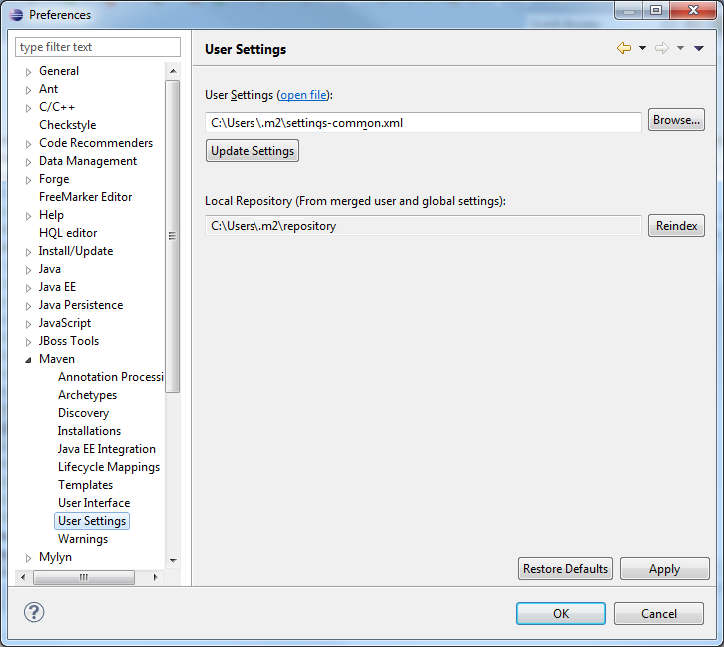Click the back navigation arrow icon
This screenshot has height=647, width=724.
click(x=623, y=48)
